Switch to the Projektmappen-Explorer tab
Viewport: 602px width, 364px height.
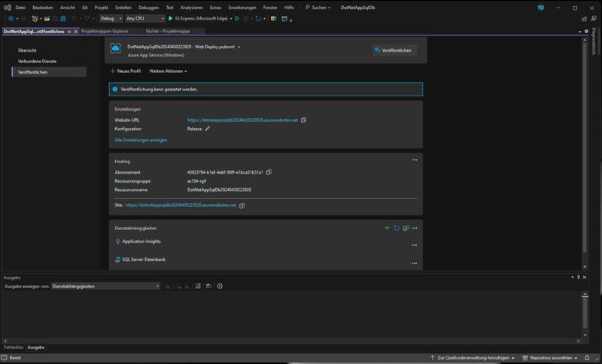click(105, 32)
